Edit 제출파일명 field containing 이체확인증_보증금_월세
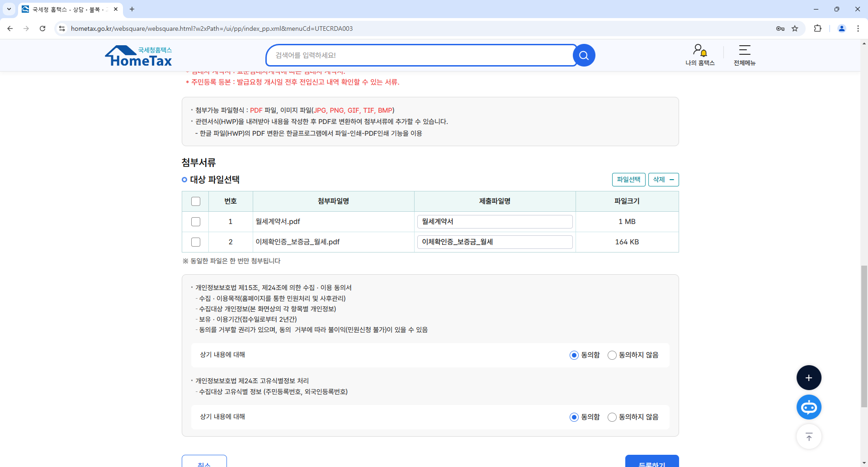868x467 pixels. pyautogui.click(x=495, y=242)
